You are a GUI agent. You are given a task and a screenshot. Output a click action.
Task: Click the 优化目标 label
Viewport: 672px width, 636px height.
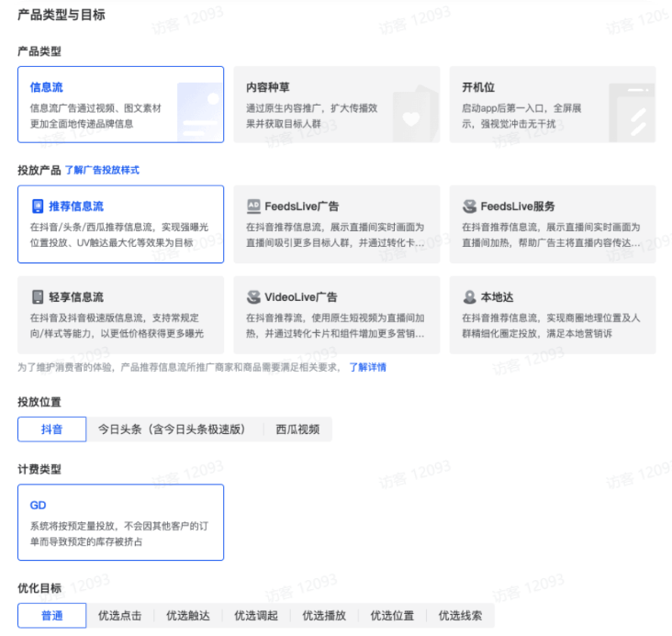pyautogui.click(x=39, y=588)
